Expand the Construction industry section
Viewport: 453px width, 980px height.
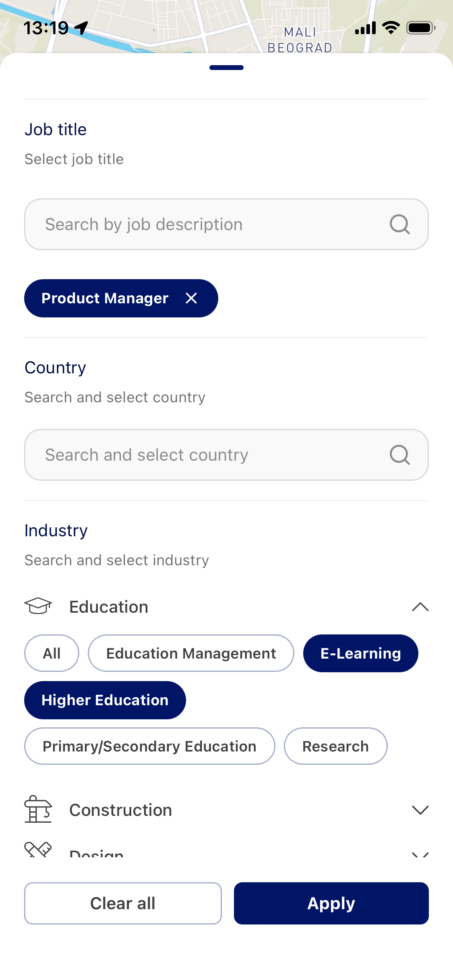[x=420, y=810]
